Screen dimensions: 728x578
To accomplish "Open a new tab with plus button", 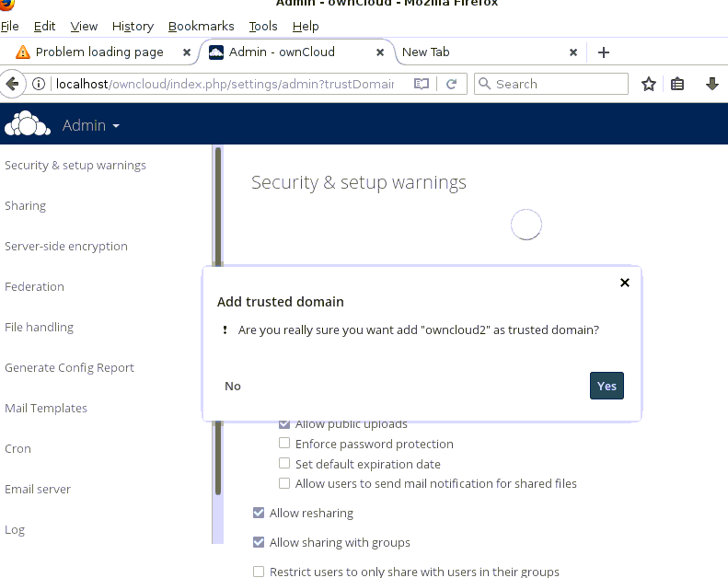I will 604,52.
